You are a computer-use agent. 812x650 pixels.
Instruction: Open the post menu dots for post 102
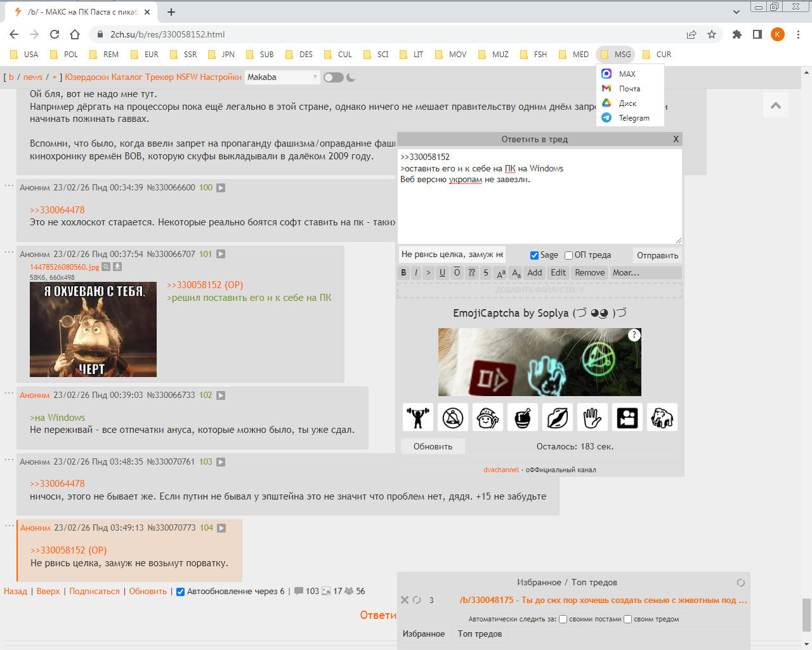coord(9,393)
